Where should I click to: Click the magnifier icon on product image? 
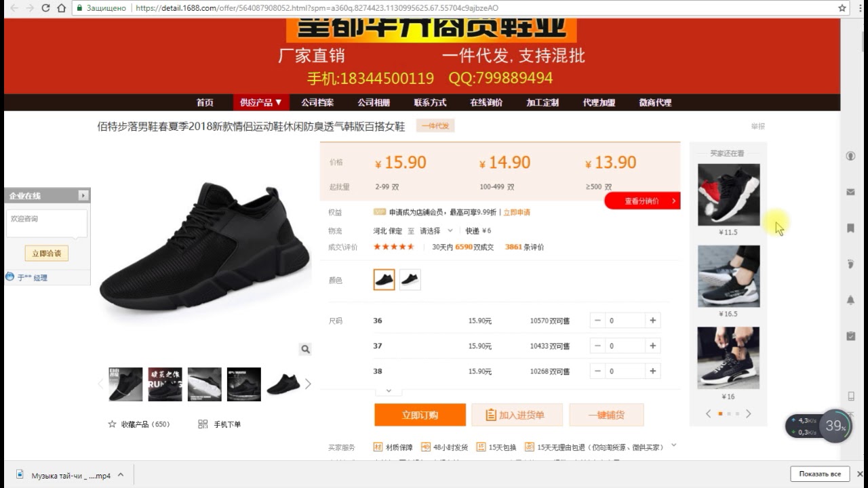(x=305, y=349)
